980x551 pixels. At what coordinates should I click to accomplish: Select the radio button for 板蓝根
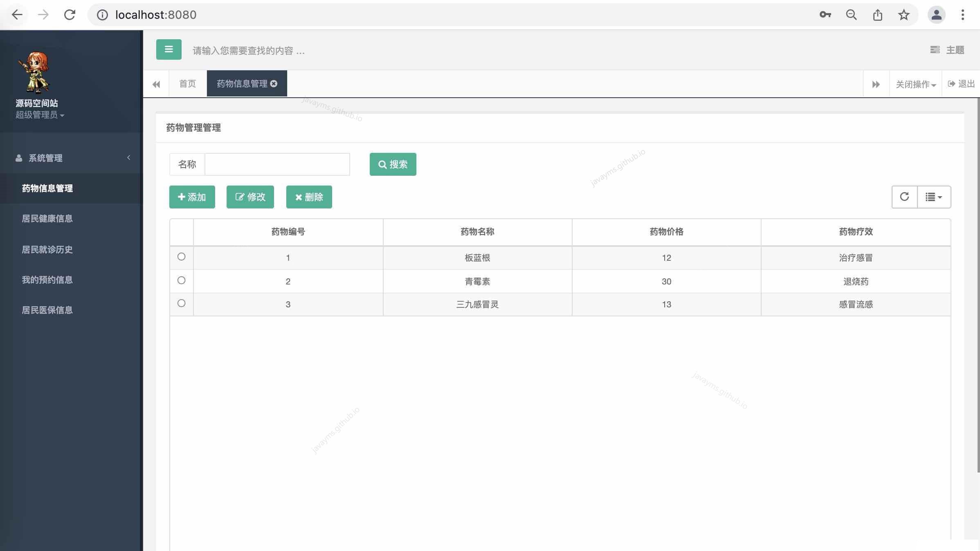(x=182, y=257)
